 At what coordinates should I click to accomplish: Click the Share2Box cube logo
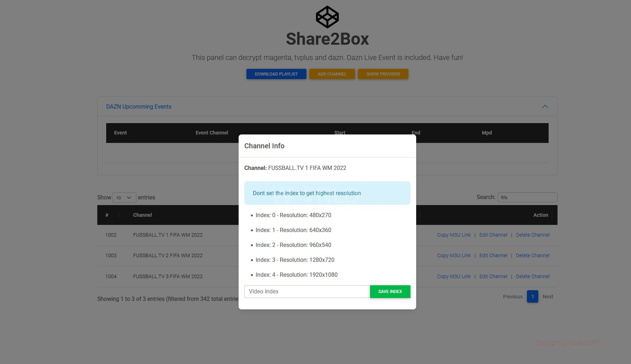327,17
